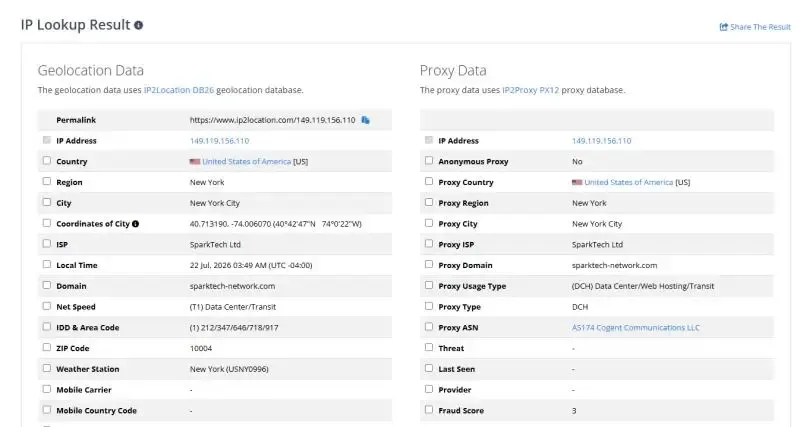Click the info icon beside IP Lookup Result
This screenshot has height=427, width=800.
tap(138, 25)
